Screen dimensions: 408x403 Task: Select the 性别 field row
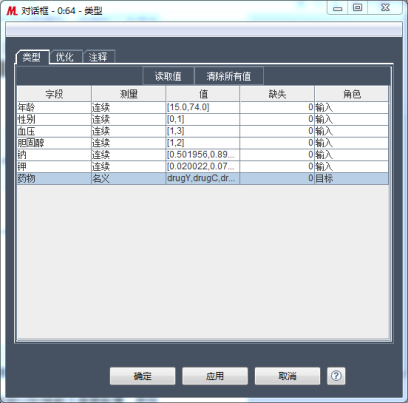pos(203,119)
